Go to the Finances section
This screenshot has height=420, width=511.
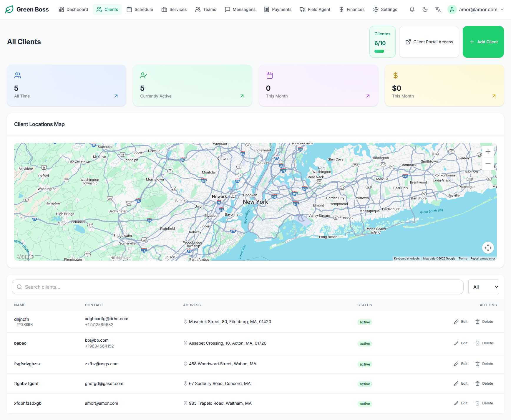tap(351, 9)
